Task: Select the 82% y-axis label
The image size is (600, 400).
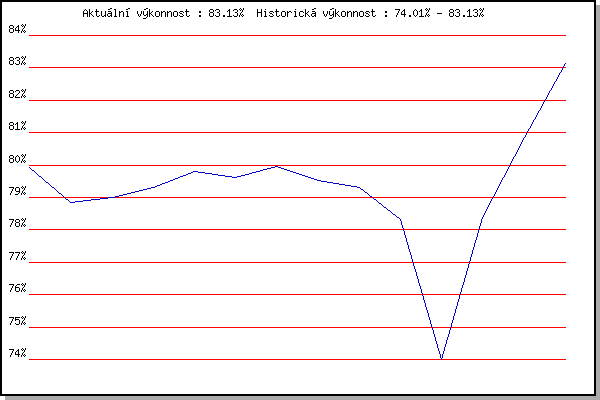Action: (x=17, y=95)
